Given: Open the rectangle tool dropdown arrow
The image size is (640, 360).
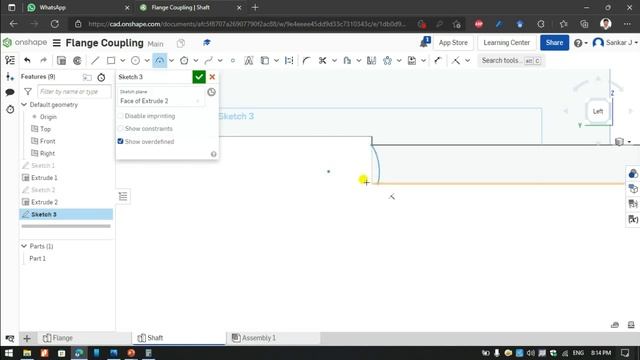Looking at the screenshot, I should (x=122, y=60).
